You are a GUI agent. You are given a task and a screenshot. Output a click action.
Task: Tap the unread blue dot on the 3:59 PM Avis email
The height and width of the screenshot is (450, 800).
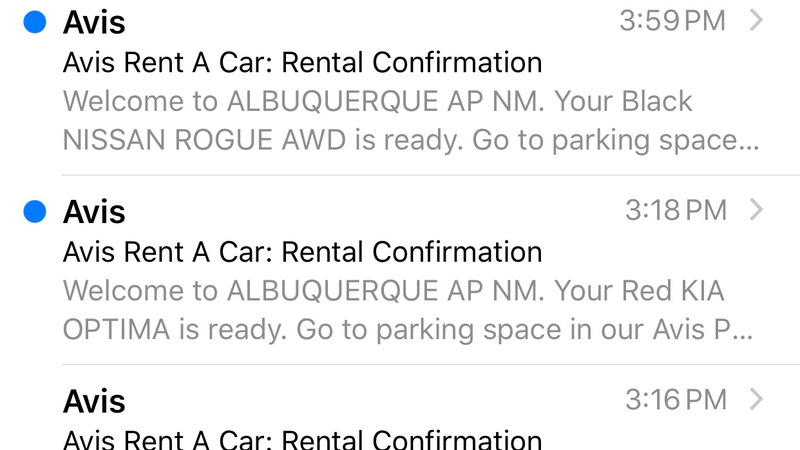pyautogui.click(x=35, y=22)
